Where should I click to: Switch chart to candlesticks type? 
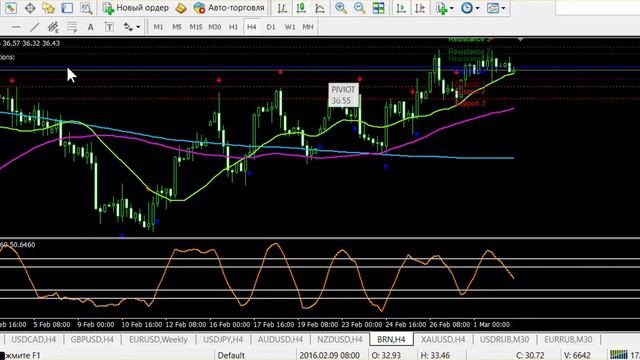pos(301,8)
